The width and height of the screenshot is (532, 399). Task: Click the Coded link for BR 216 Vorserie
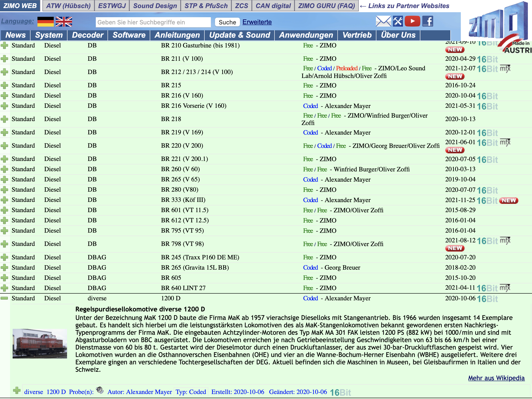[x=310, y=106]
